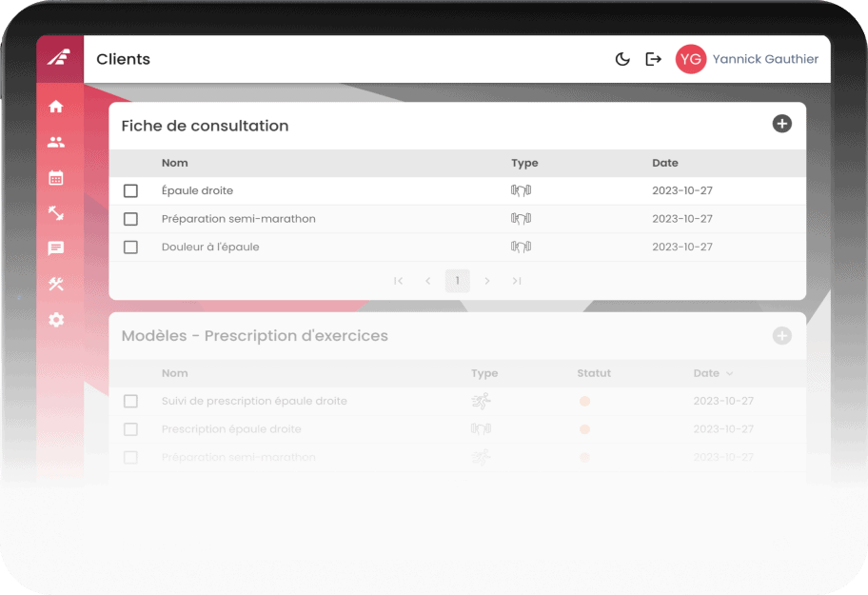This screenshot has height=595, width=868.
Task: Go to next page of consultation list
Action: (487, 281)
